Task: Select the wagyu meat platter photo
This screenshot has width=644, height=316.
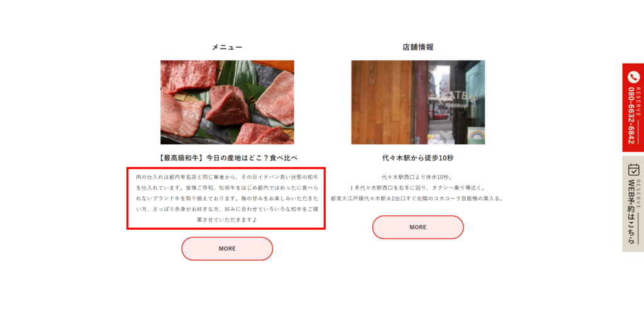Action: (227, 103)
